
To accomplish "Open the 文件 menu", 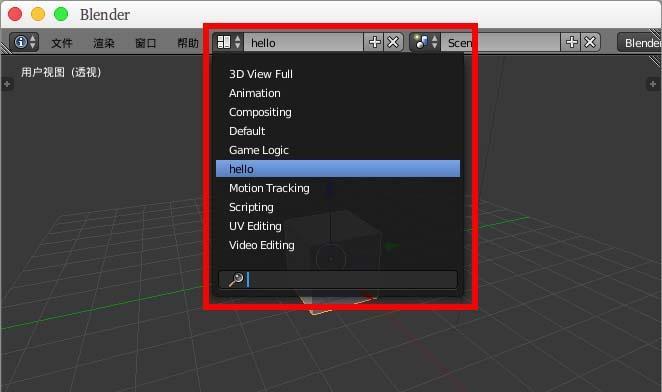I will pos(62,43).
